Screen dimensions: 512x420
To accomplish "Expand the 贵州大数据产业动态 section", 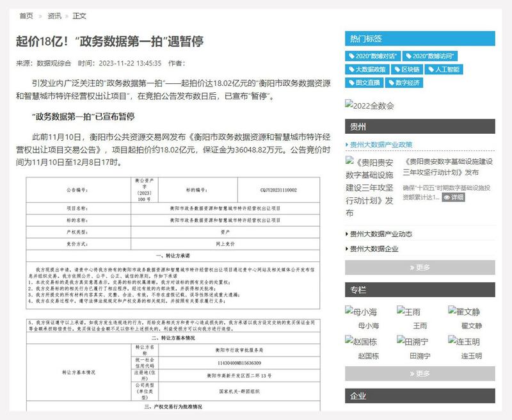I will coord(381,234).
